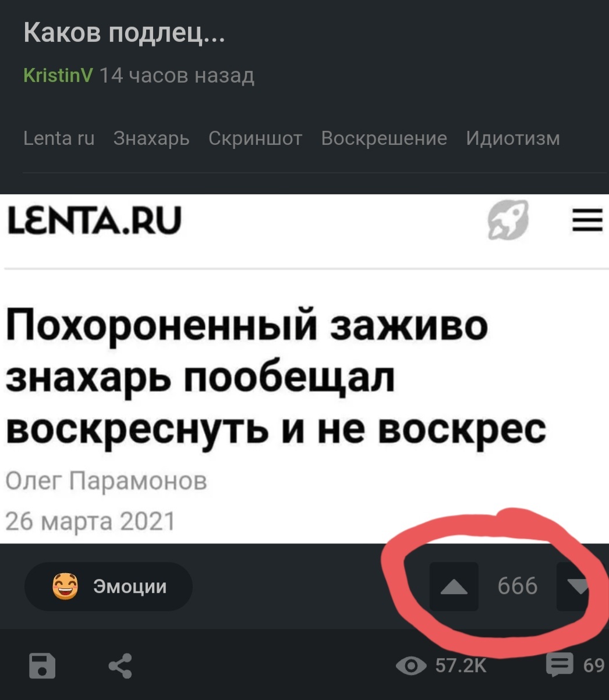Tap the 57.2K views count
The image size is (609, 700).
[x=461, y=666]
